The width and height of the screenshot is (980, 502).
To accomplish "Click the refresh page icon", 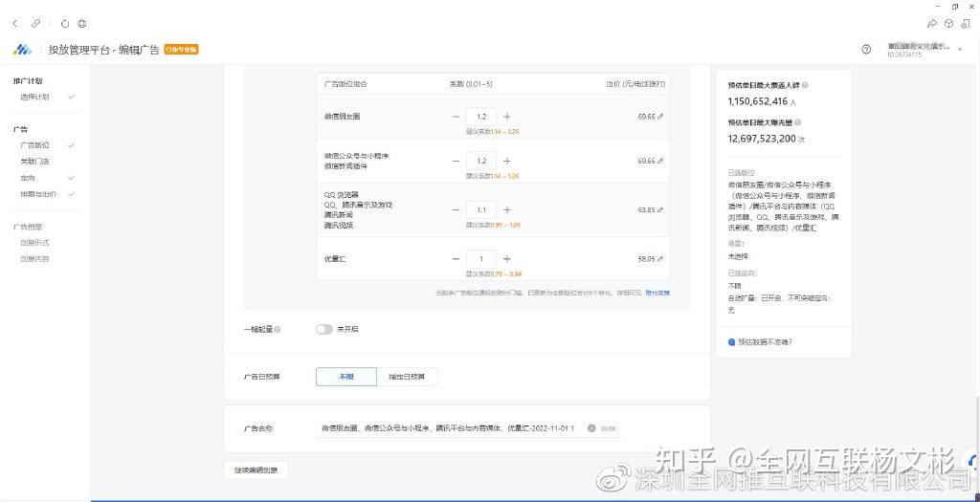I will click(x=65, y=24).
